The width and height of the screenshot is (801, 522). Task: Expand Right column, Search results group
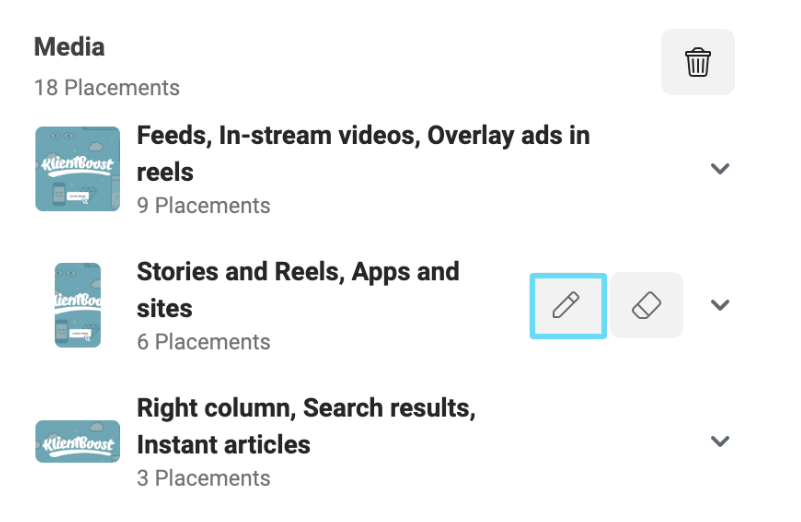pos(720,441)
